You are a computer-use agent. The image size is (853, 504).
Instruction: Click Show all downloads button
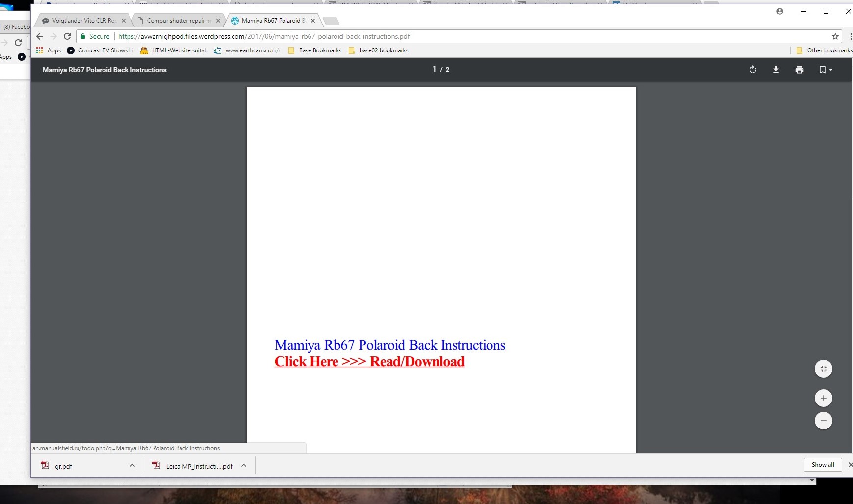pos(823,465)
